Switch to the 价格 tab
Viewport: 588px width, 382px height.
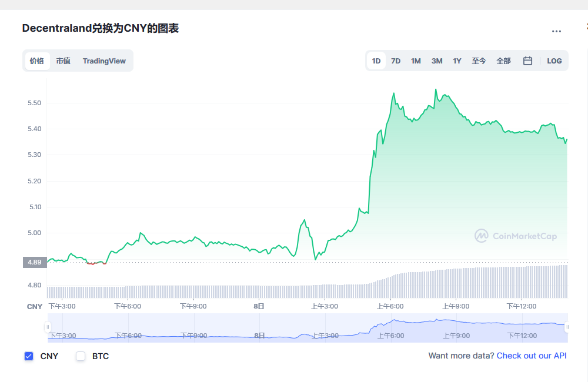pyautogui.click(x=37, y=61)
